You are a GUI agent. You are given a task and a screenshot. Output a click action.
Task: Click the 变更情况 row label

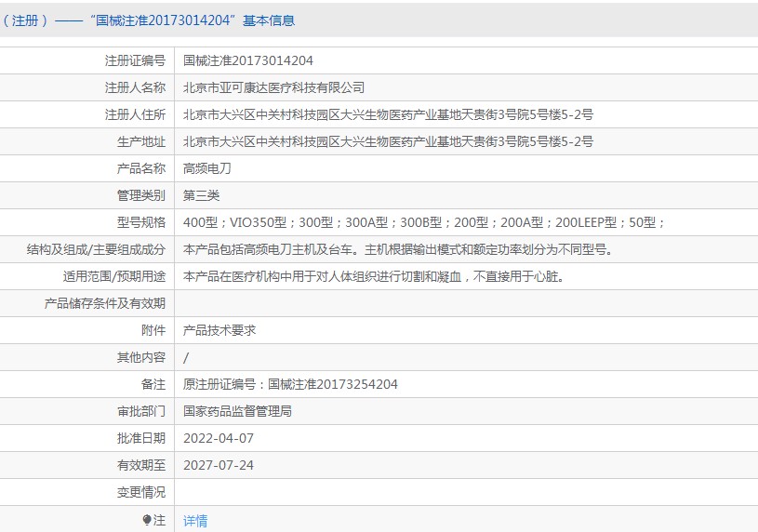141,492
